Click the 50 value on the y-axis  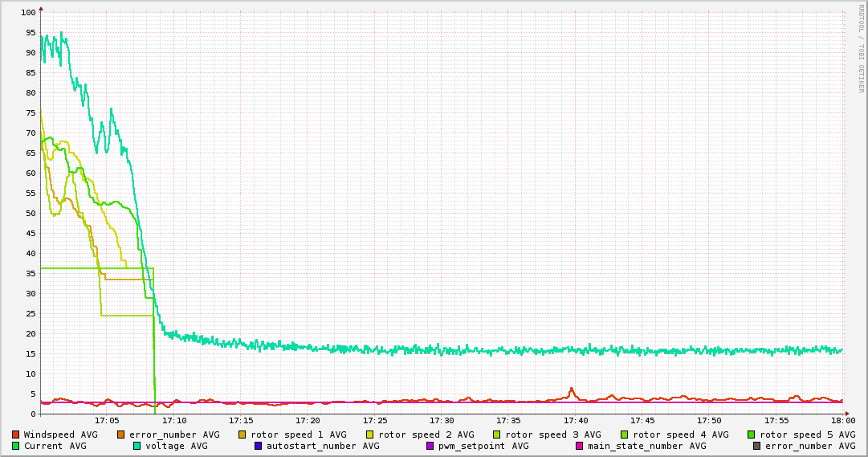[x=31, y=214]
